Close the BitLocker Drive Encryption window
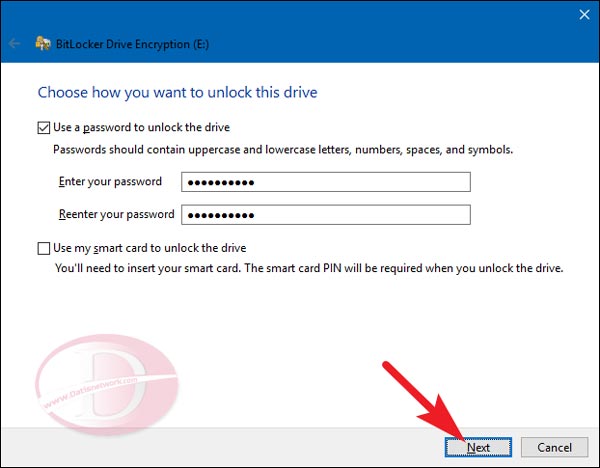 click(584, 15)
